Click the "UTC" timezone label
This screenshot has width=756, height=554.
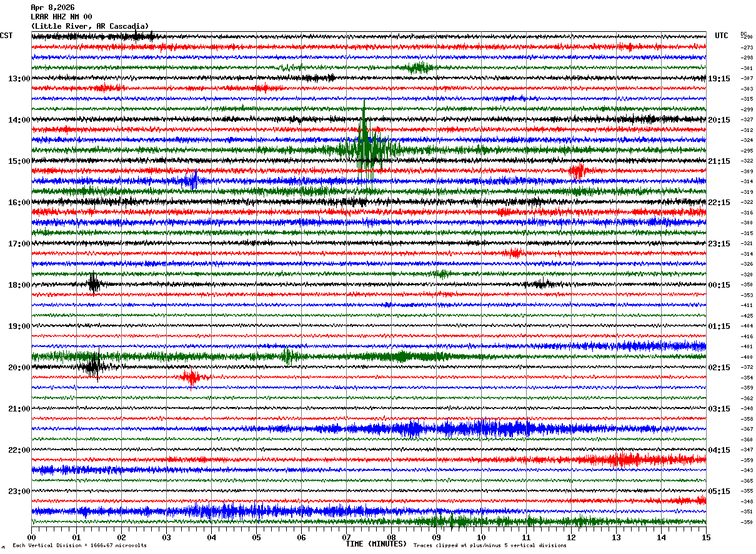point(722,36)
